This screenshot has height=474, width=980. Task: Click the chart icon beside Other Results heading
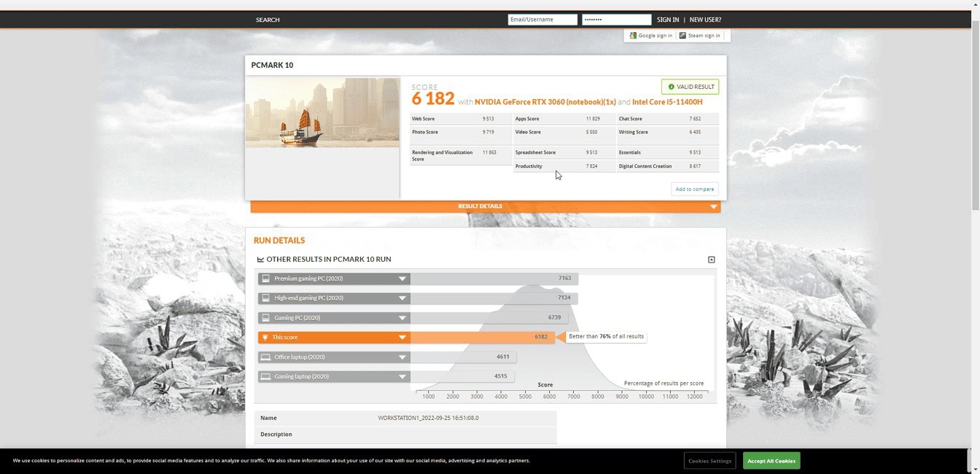pos(260,260)
